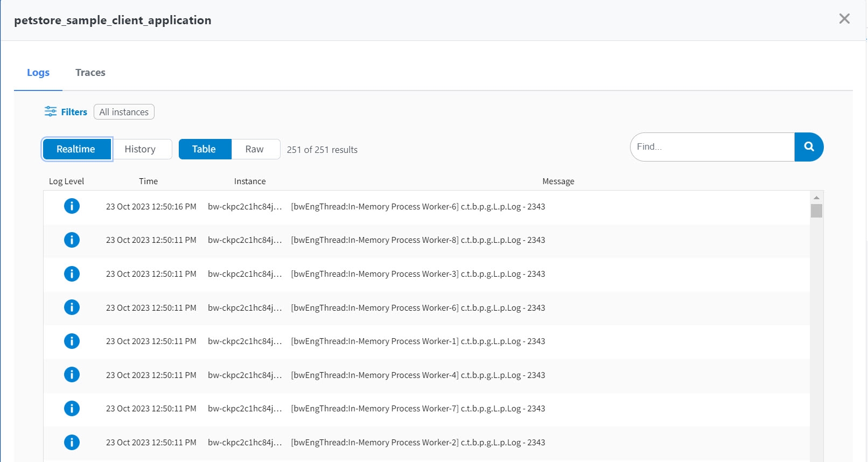Click info icon on Worker-2 log row
This screenshot has width=868, height=462.
72,442
